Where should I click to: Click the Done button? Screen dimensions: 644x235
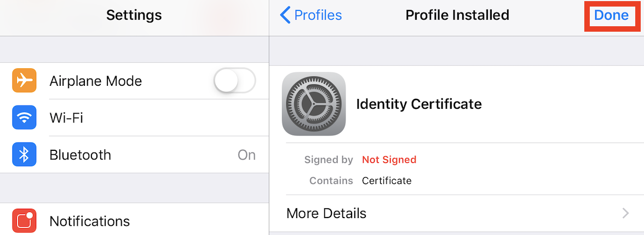pyautogui.click(x=611, y=15)
